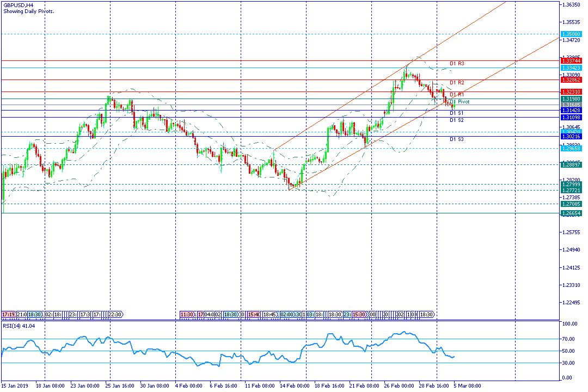Select the D1 S2 pivot label
The image size is (588, 392).
(x=457, y=120)
